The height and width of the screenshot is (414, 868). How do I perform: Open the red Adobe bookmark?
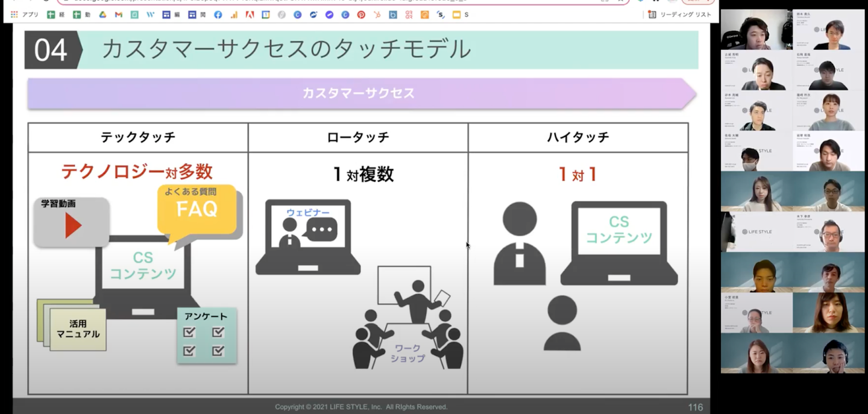tap(250, 14)
